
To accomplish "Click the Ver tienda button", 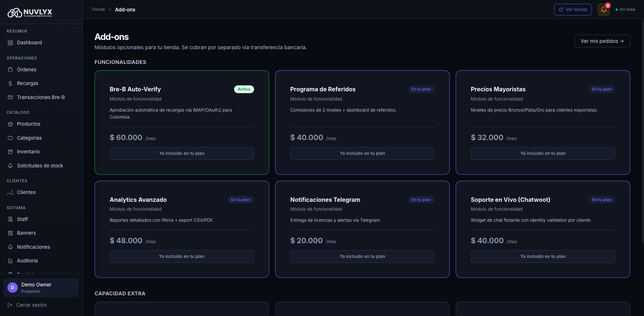I will click(573, 10).
